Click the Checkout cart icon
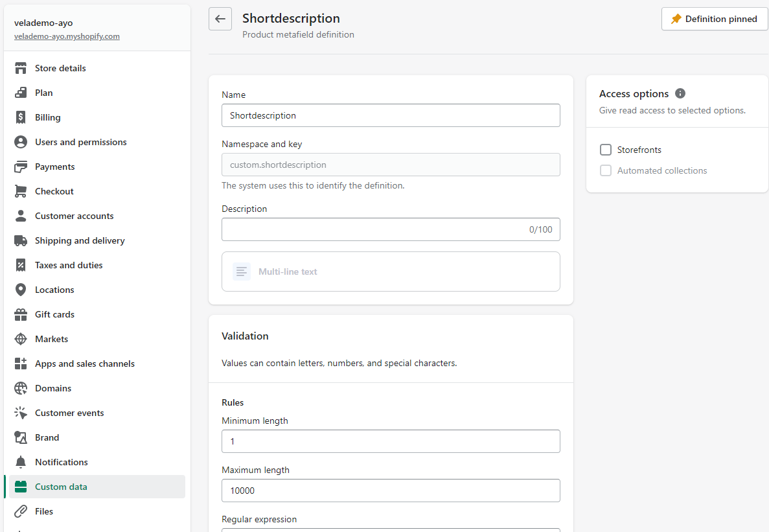 (x=21, y=191)
